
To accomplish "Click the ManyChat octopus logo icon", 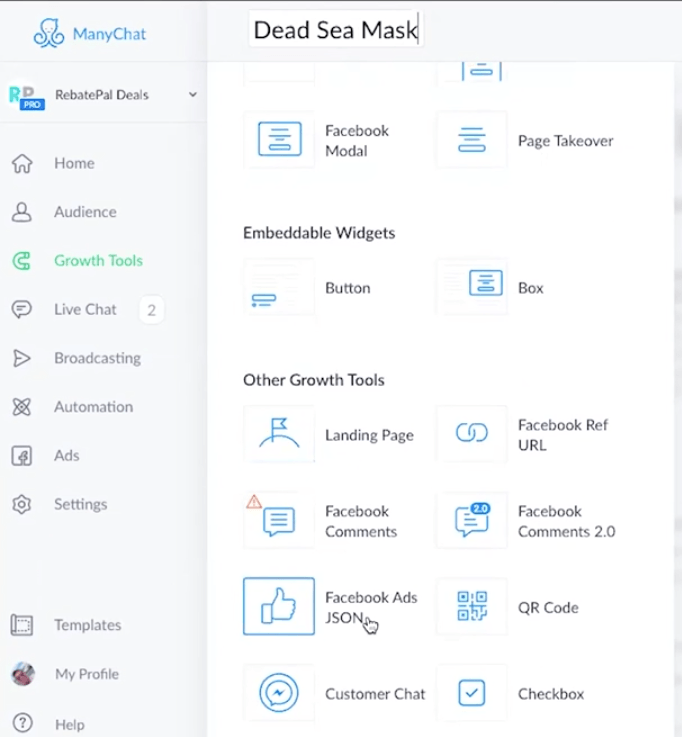I will tap(48, 33).
